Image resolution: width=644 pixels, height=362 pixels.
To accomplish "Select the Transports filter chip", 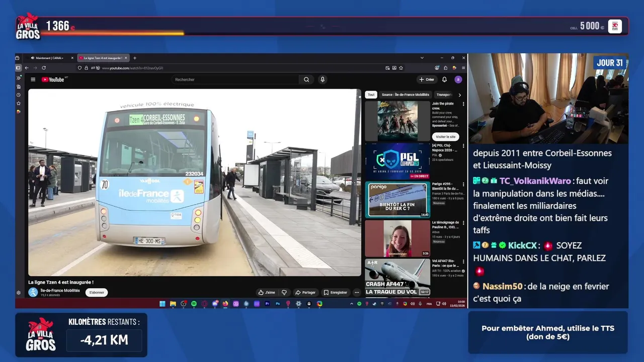I will tap(444, 95).
